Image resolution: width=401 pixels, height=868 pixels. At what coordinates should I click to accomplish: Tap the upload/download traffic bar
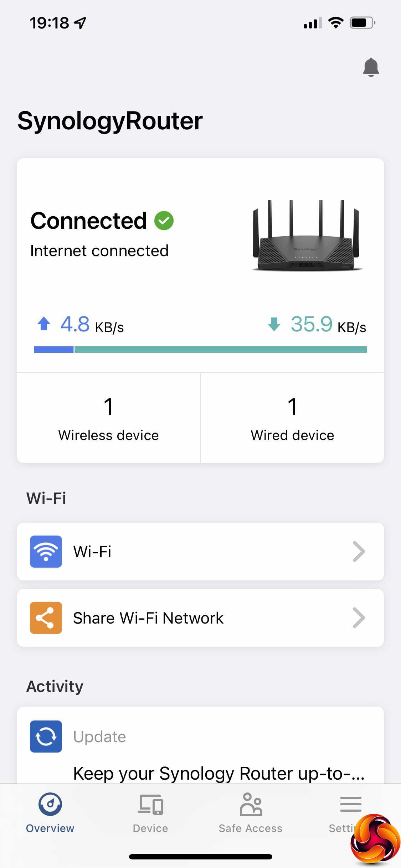200,350
